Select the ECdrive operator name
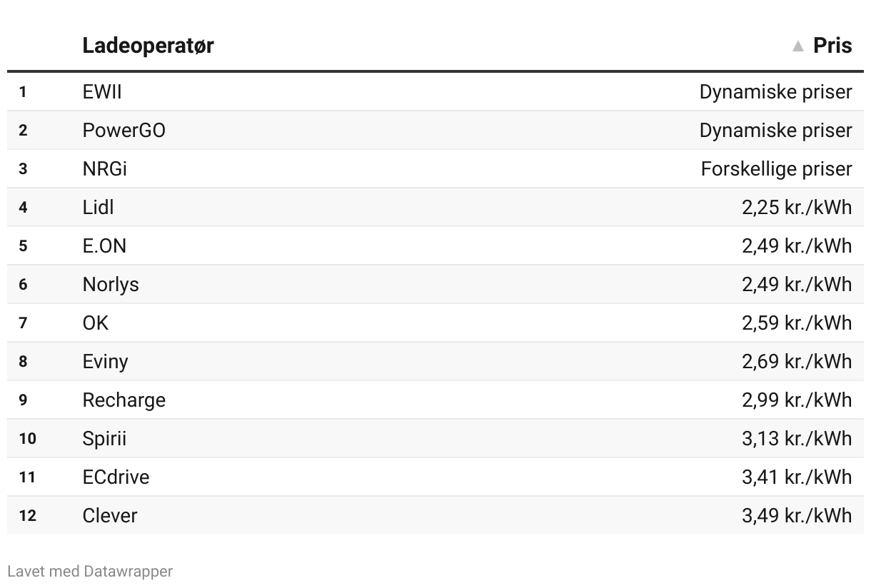The width and height of the screenshot is (871, 588). (116, 477)
